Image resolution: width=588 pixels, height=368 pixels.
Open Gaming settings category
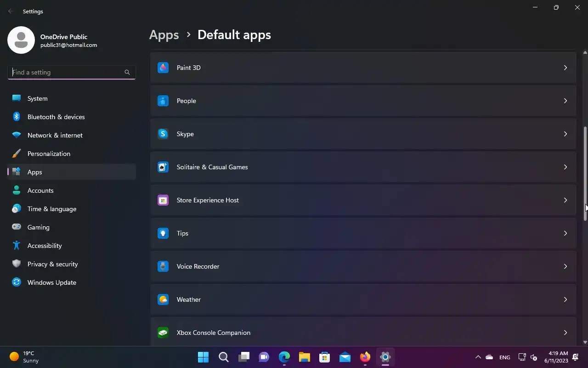[x=72, y=227]
